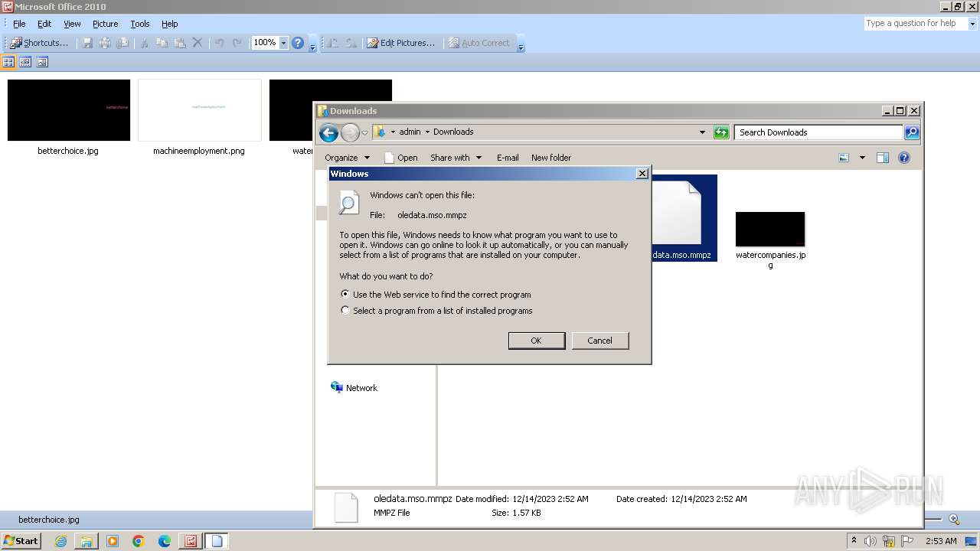Click the Cut scissors icon
The width and height of the screenshot is (980, 551).
coord(143,43)
